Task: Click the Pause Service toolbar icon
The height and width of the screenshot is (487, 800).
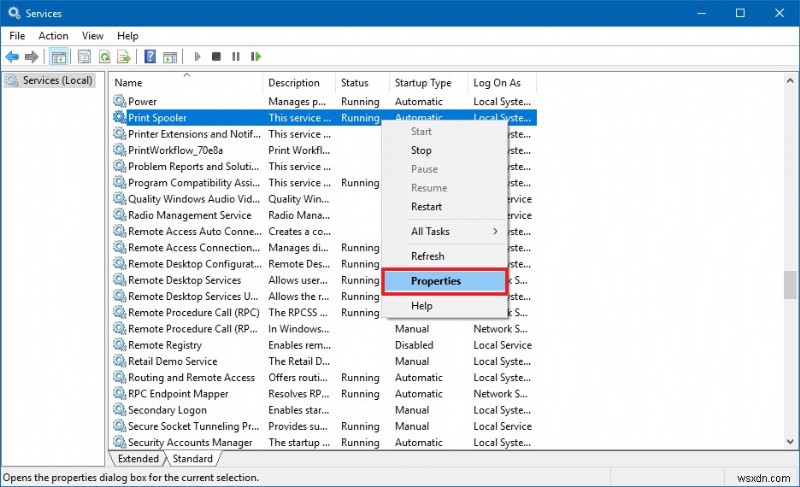Action: pos(236,56)
